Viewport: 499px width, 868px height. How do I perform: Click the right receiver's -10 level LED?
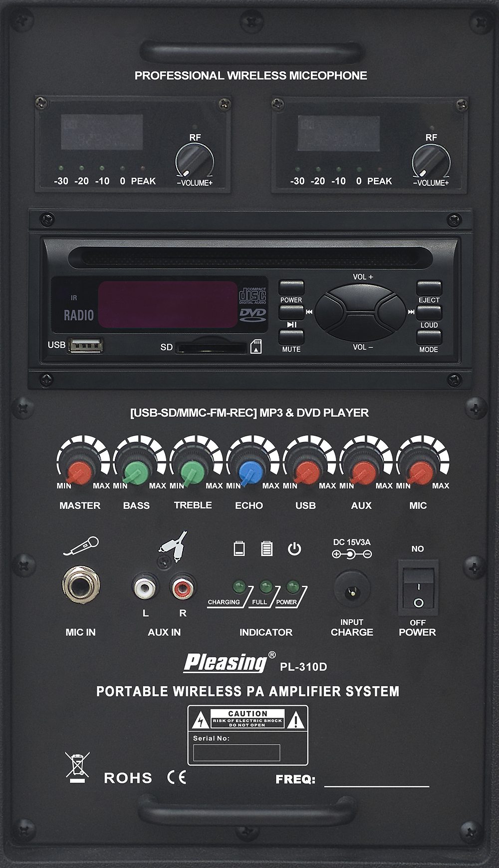338,169
